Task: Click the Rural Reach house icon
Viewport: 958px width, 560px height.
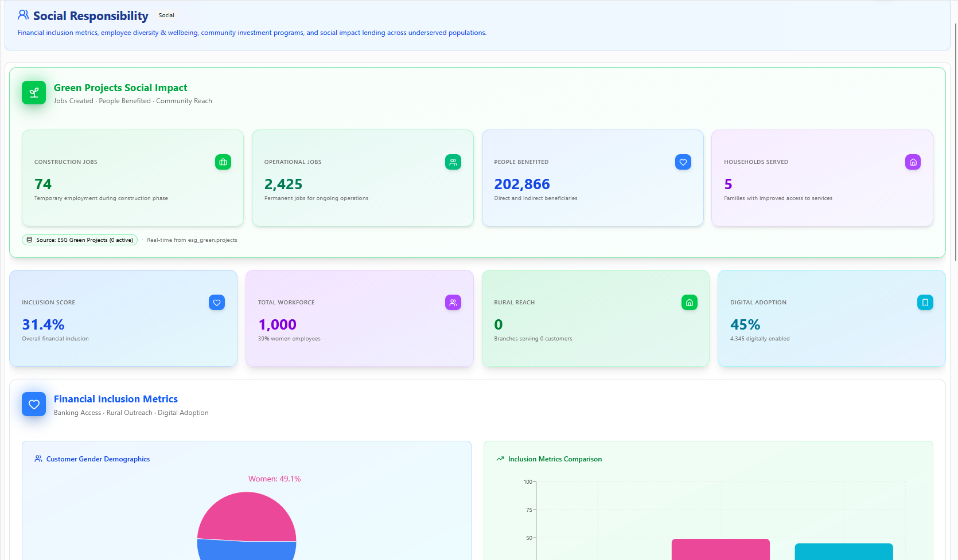Action: pyautogui.click(x=689, y=303)
